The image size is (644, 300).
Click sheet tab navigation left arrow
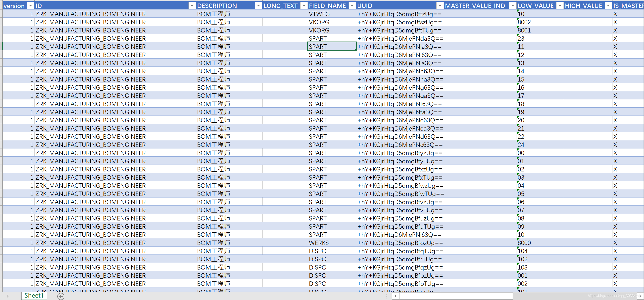click(x=8, y=296)
